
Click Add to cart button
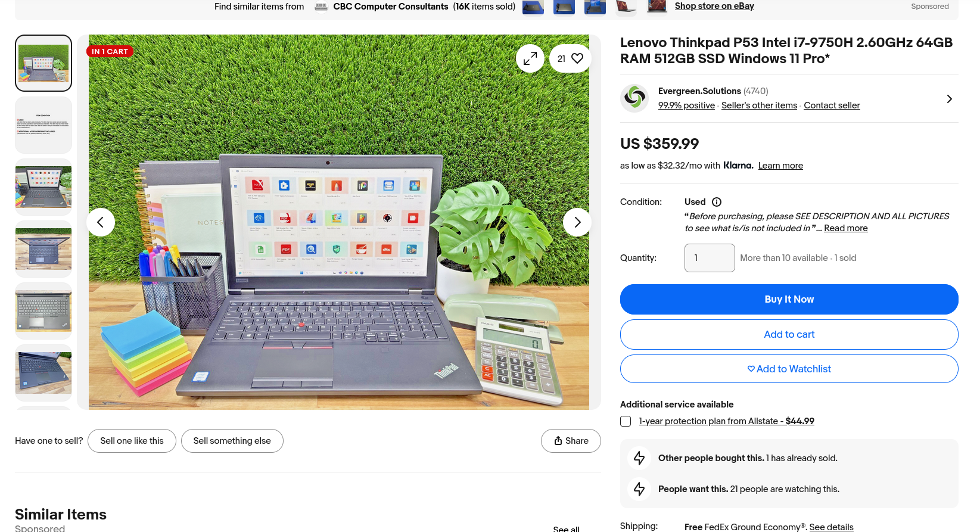pos(789,334)
